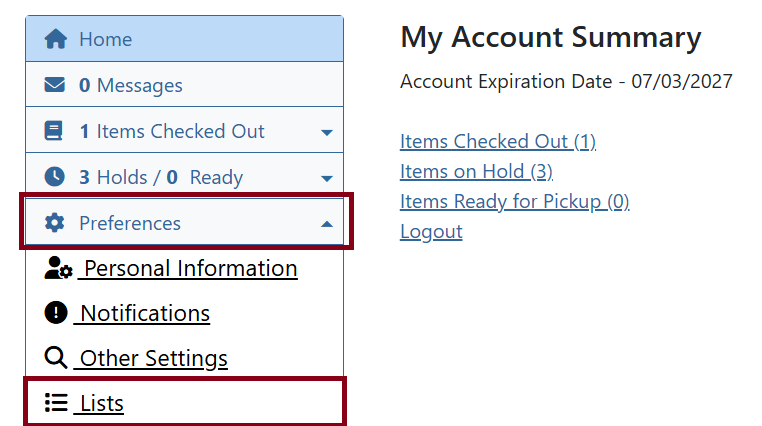Screen dimensions: 762x426
Task: Click the Personal Information user-gear icon
Action: (58, 268)
